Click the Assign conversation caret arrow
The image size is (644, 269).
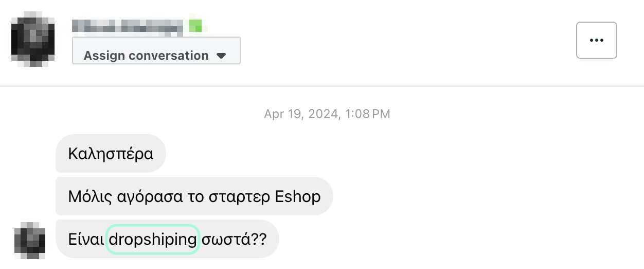(221, 56)
